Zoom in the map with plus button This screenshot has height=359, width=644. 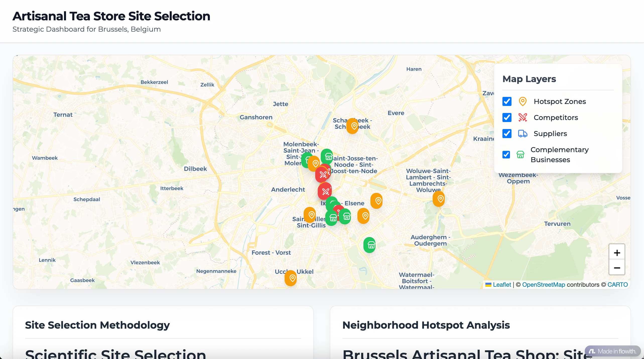[x=617, y=253]
